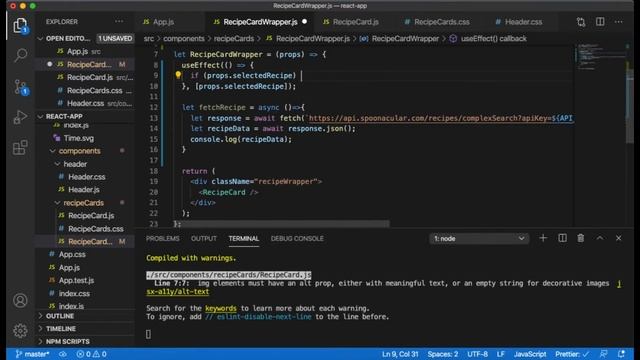This screenshot has height=360, width=640.
Task: Click the 'components' breadcrumb segment
Action: coord(184,39)
